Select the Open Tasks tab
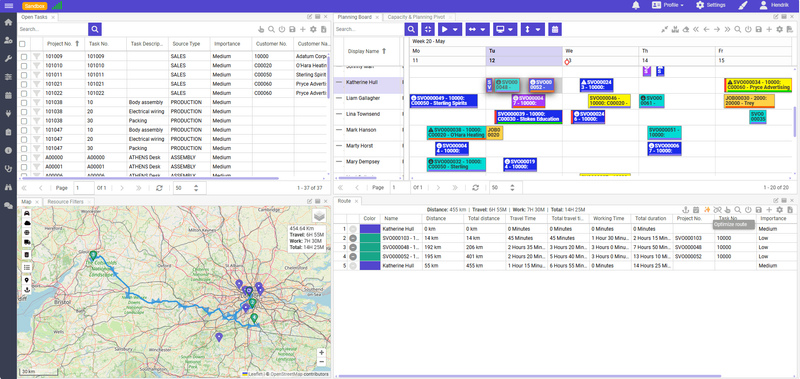The image size is (800, 379). click(x=34, y=17)
